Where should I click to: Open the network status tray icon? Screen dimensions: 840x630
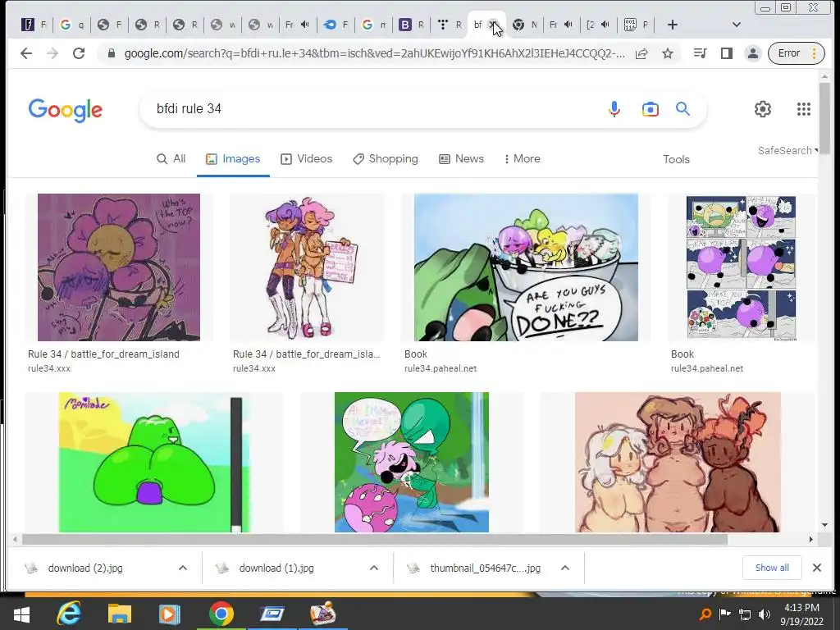(744, 614)
